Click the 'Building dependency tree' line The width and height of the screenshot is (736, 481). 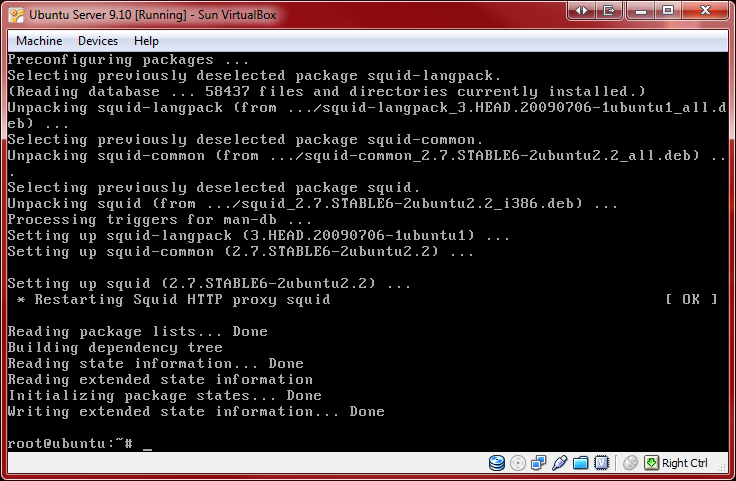(115, 348)
